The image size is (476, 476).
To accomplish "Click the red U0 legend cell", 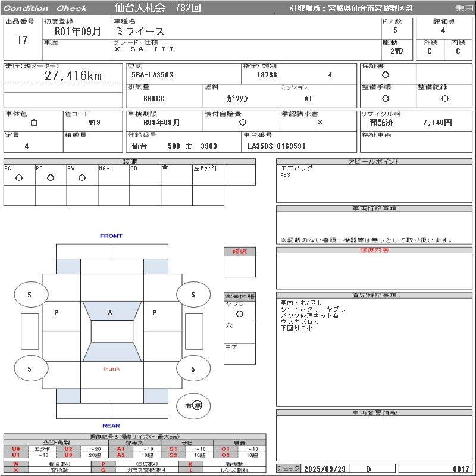I will pyautogui.click(x=16, y=449).
